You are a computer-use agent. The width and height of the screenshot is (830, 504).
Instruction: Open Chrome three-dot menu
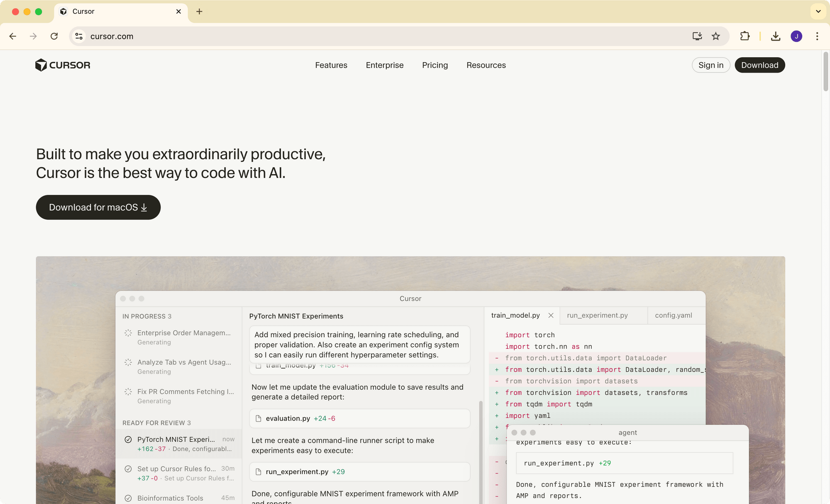[x=817, y=36]
